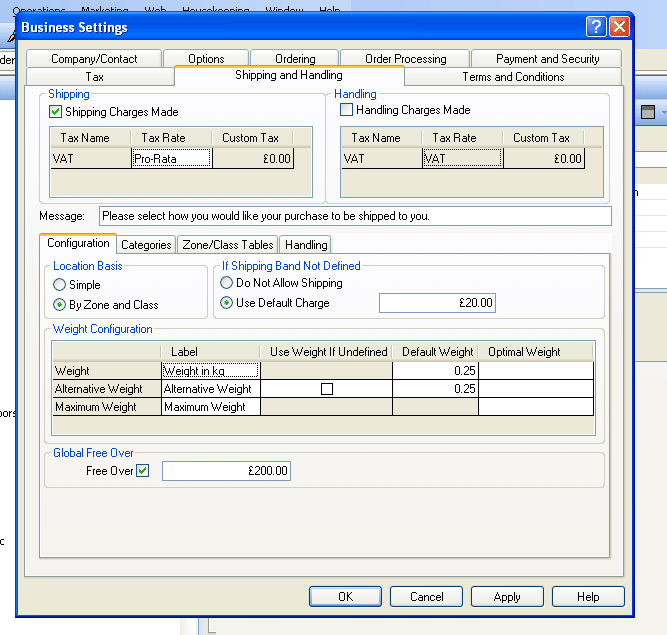Open the Handling Tax Rate VAT cell
Viewport: 667px width, 635px height.
(x=462, y=158)
